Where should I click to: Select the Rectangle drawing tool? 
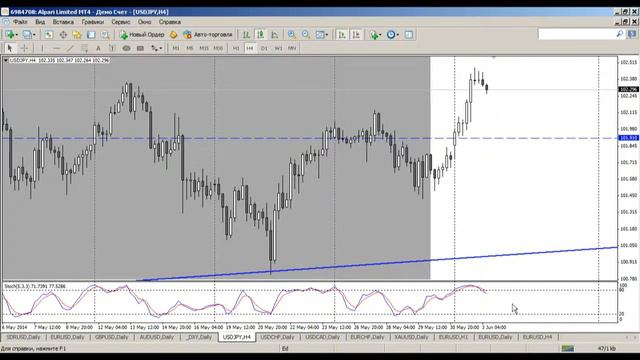pyautogui.click(x=140, y=48)
